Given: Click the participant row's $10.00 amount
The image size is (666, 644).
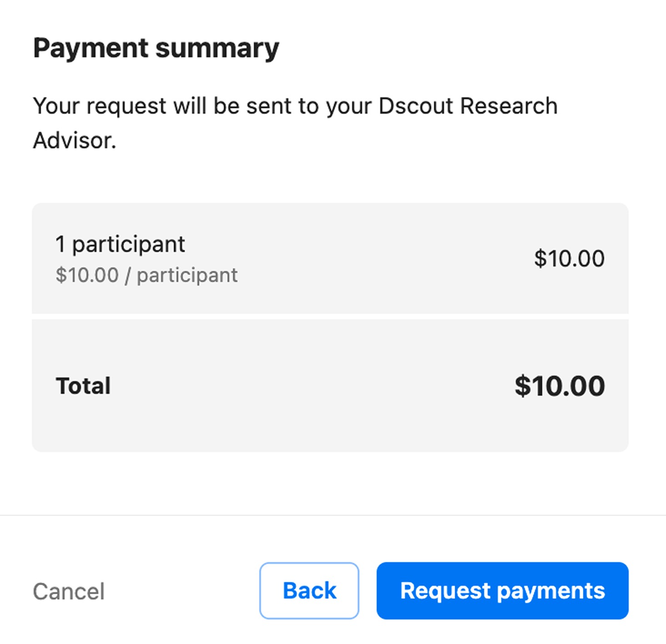Looking at the screenshot, I should point(569,258).
